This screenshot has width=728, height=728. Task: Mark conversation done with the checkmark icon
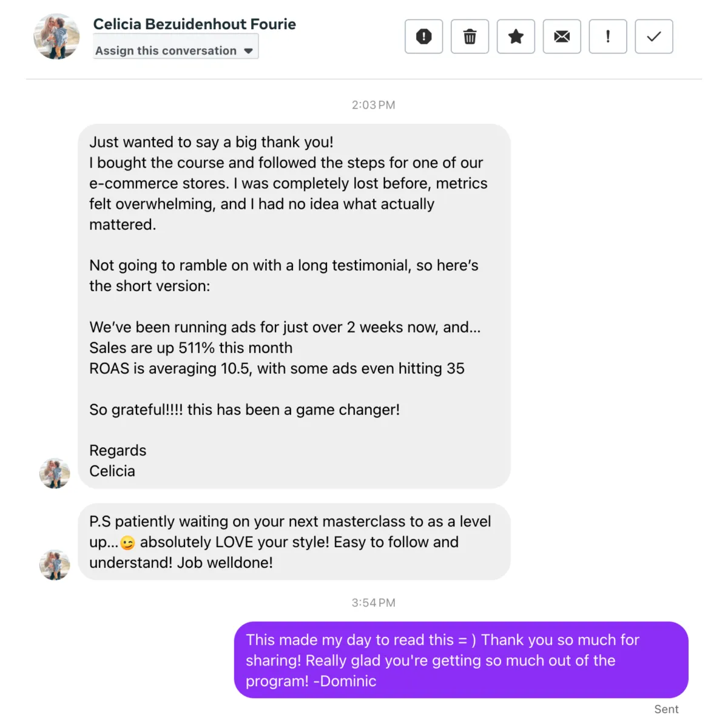coord(654,36)
